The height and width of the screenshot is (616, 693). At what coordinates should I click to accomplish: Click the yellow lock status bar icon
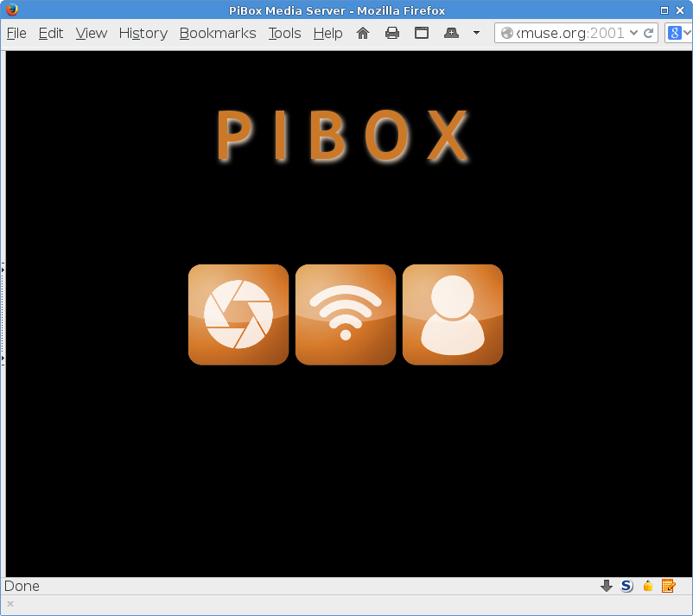point(648,586)
